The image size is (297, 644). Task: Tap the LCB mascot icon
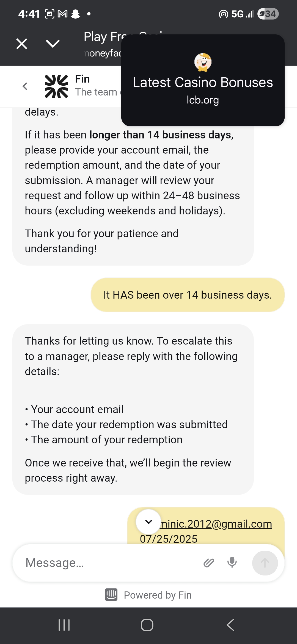(x=203, y=62)
